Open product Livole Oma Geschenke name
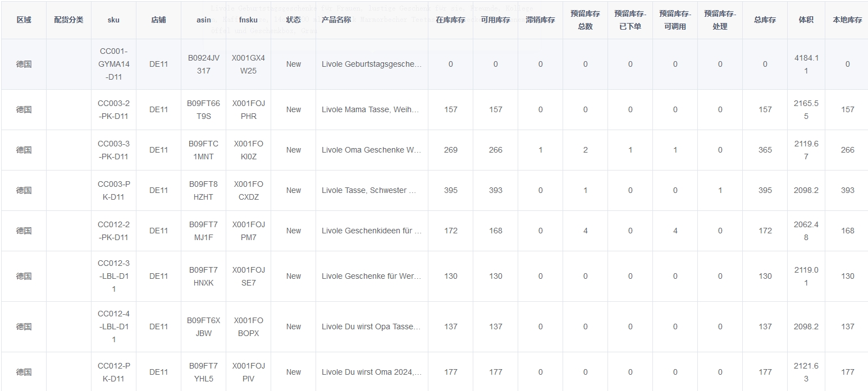The image size is (868, 391). point(371,150)
